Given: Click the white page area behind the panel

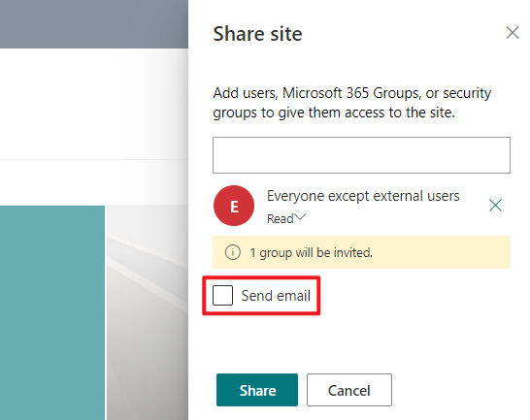Looking at the screenshot, I should (x=94, y=103).
